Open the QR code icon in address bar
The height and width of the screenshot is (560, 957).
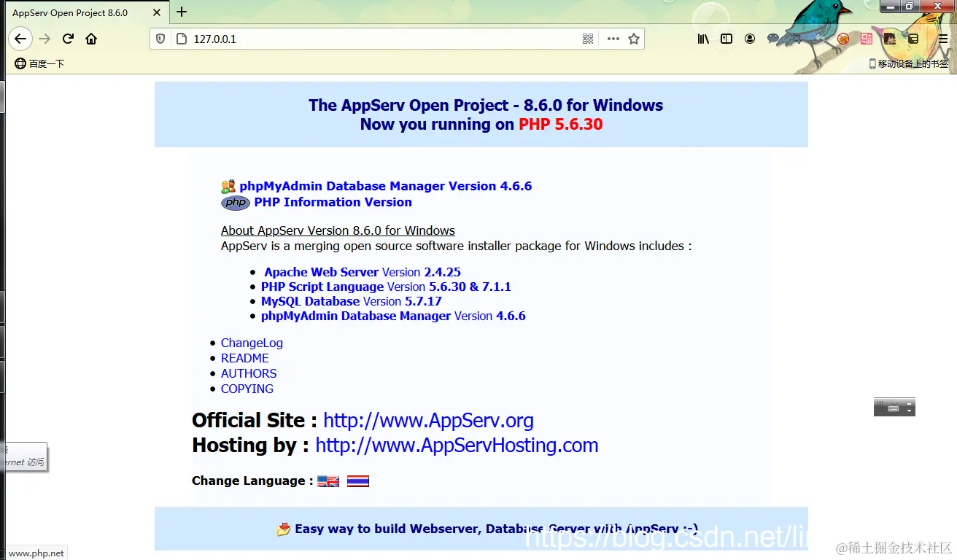click(x=588, y=39)
